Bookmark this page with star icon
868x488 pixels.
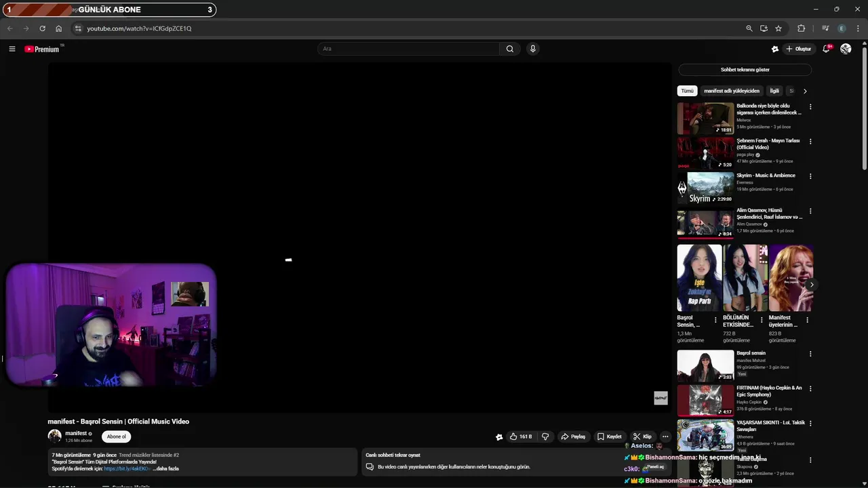[x=778, y=28]
